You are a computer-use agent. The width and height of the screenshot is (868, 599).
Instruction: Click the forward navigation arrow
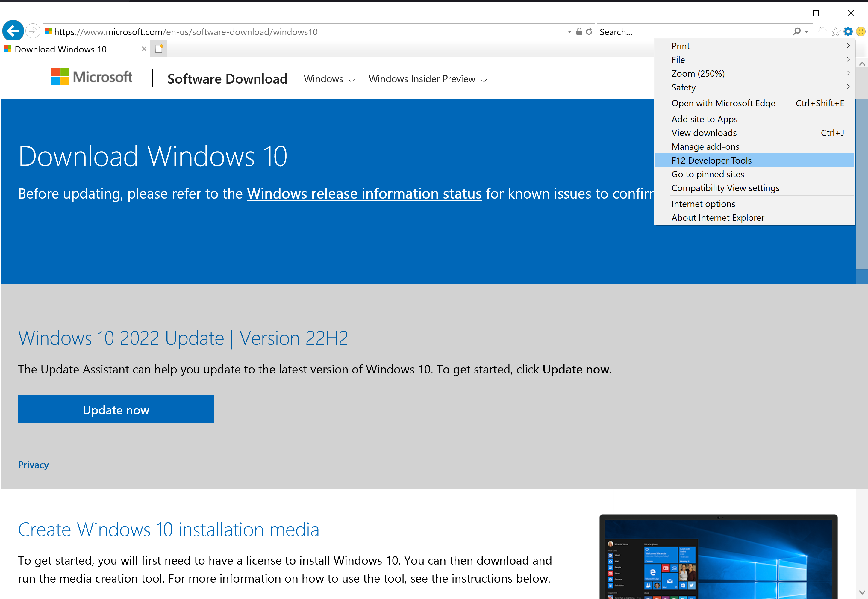tap(33, 31)
